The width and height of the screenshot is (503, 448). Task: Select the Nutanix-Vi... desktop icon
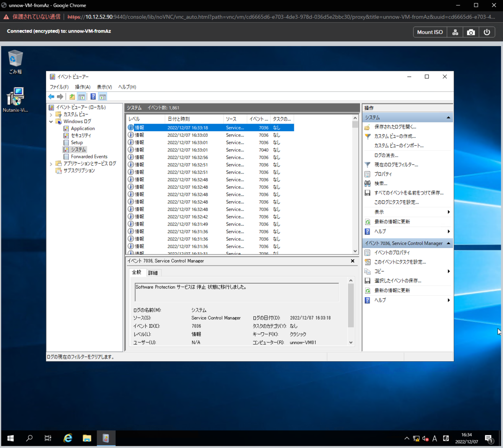click(16, 100)
